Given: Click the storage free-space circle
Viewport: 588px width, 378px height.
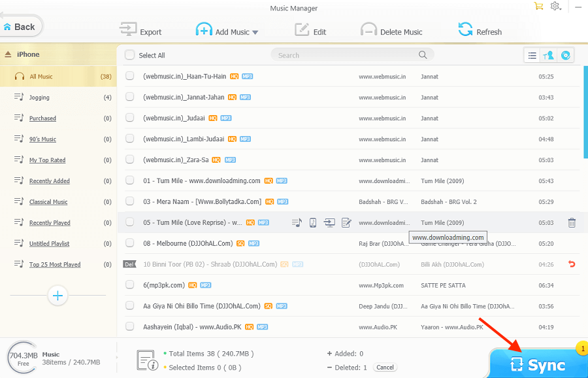Looking at the screenshot, I should pyautogui.click(x=24, y=358).
